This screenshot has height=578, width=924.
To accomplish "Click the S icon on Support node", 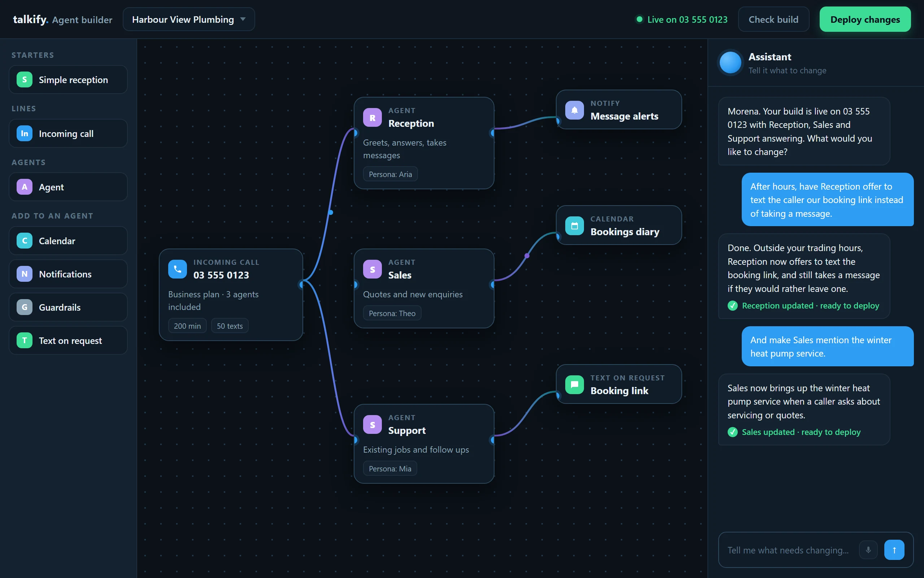I will 372,425.
